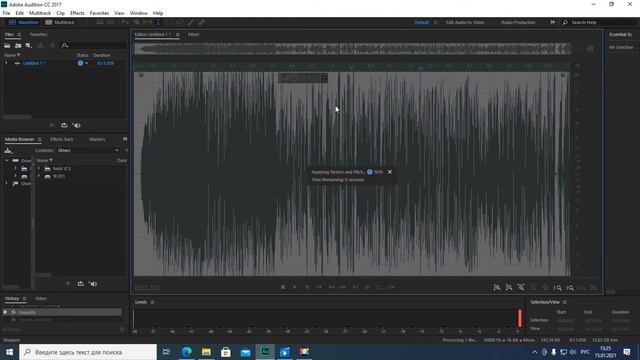Toggle Loop Playback in Media Browser

(80, 284)
